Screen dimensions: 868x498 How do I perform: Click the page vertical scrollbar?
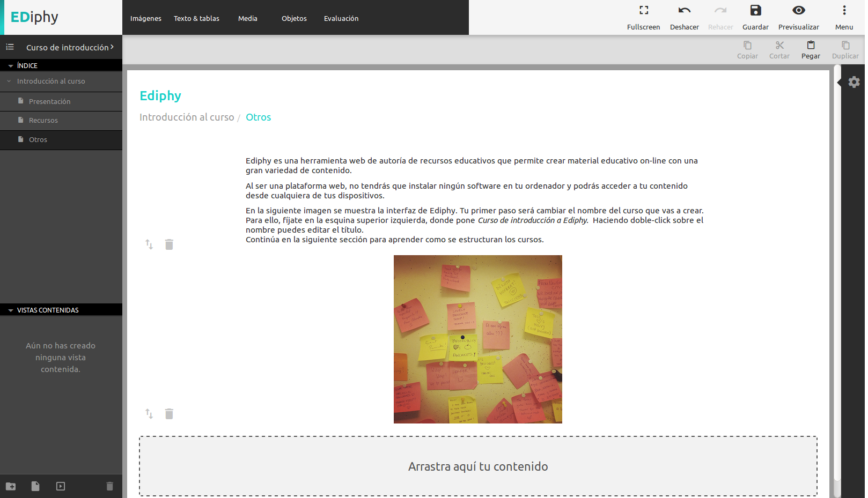pos(837,273)
